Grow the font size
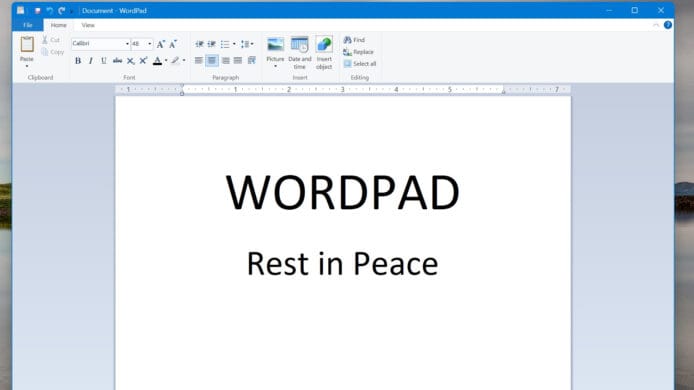 [161, 44]
